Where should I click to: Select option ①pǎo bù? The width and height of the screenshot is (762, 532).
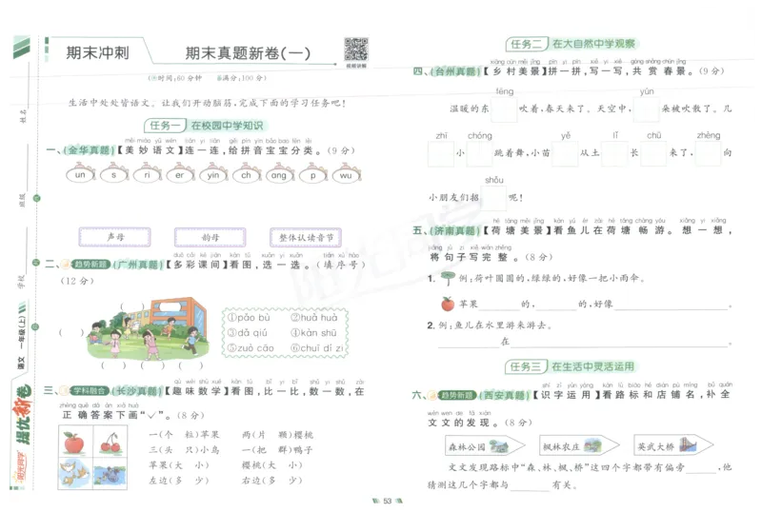249,318
